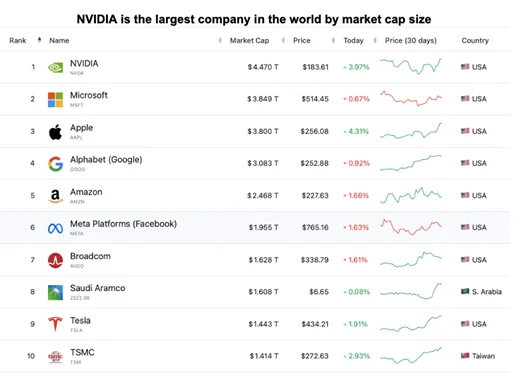Click the Amazon logo icon

[55, 196]
